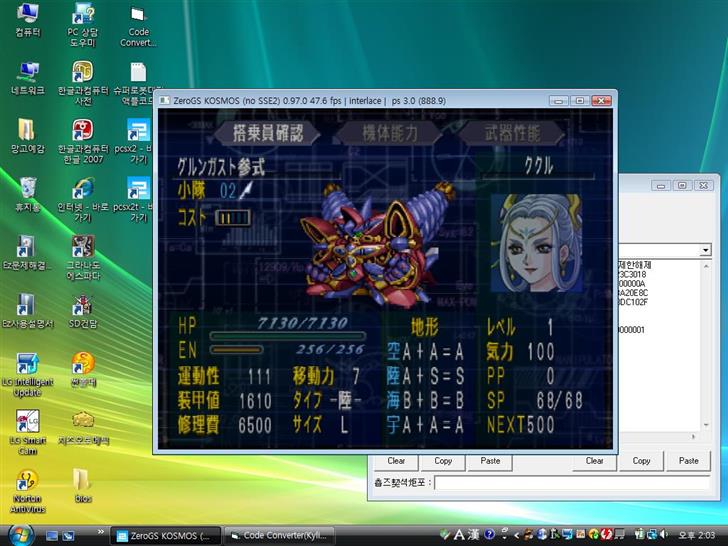Viewport: 728px width, 546px height.
Task: Select the 機体能力 tab in game
Action: point(389,133)
